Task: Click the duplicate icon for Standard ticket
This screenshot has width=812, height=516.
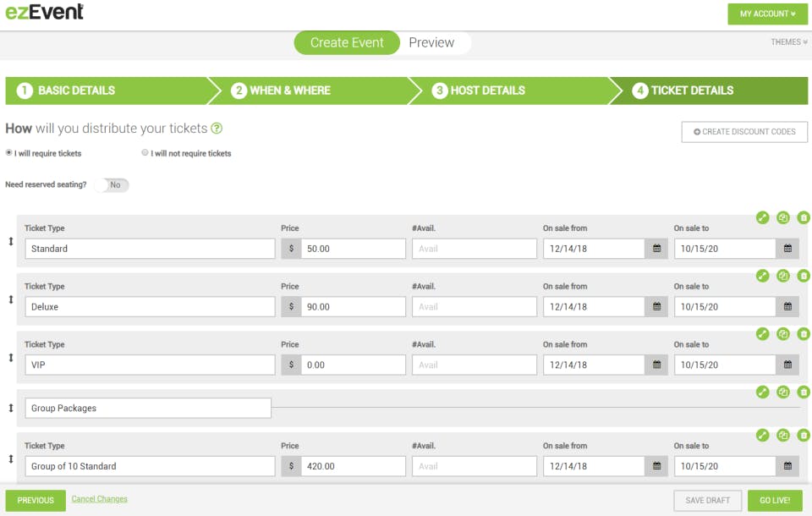Action: 783,217
